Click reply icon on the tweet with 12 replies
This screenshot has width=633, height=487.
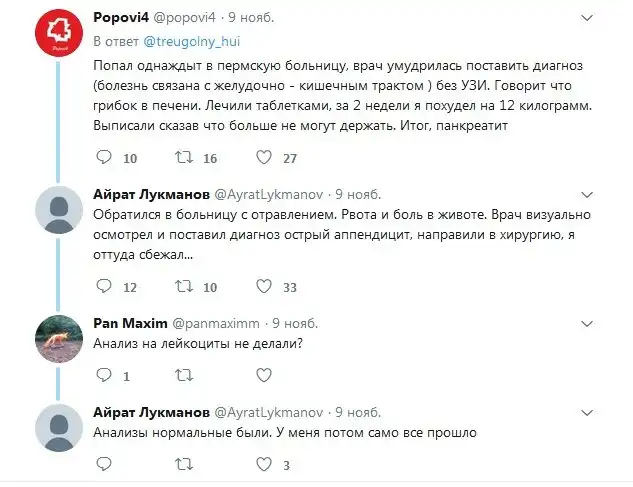(102, 287)
